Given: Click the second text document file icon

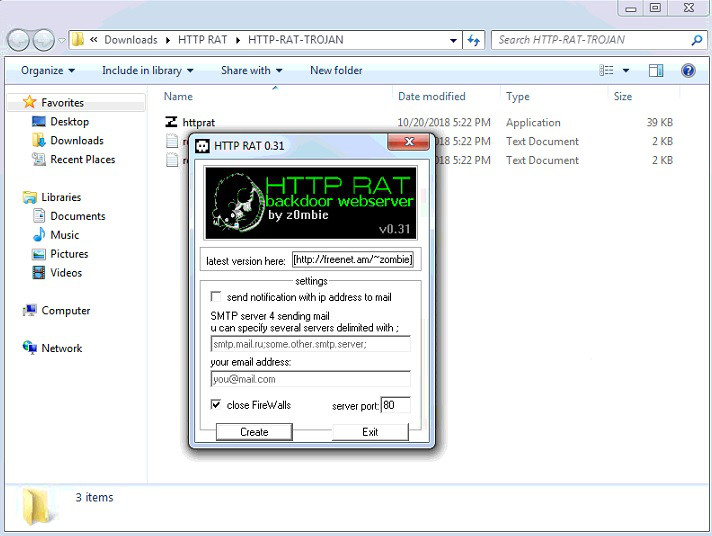Looking at the screenshot, I should coord(172,141).
